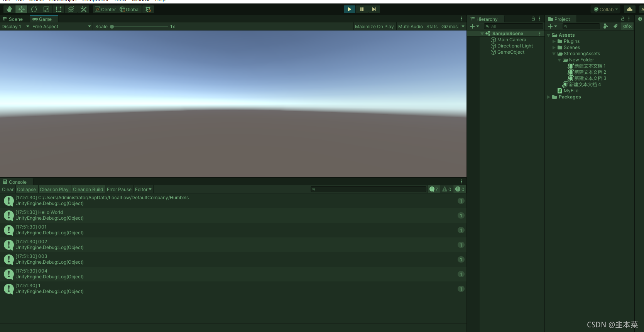Toggle Gizmos in Game view

coord(450,27)
